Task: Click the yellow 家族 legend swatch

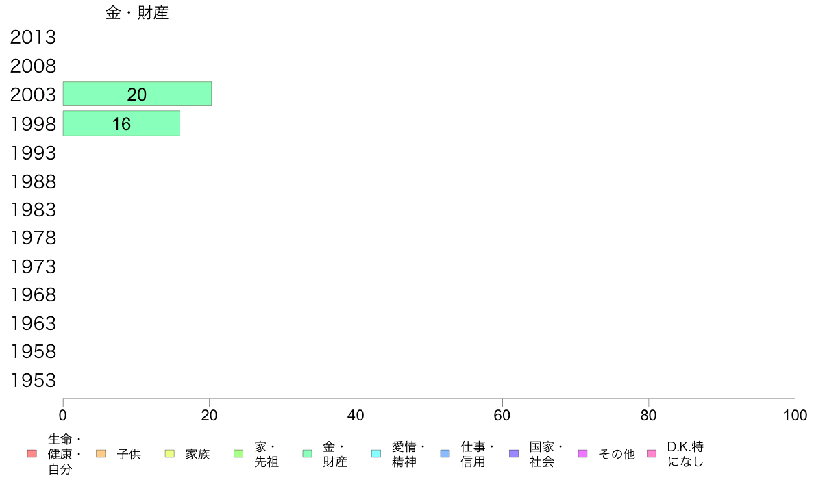Action: pos(170,454)
